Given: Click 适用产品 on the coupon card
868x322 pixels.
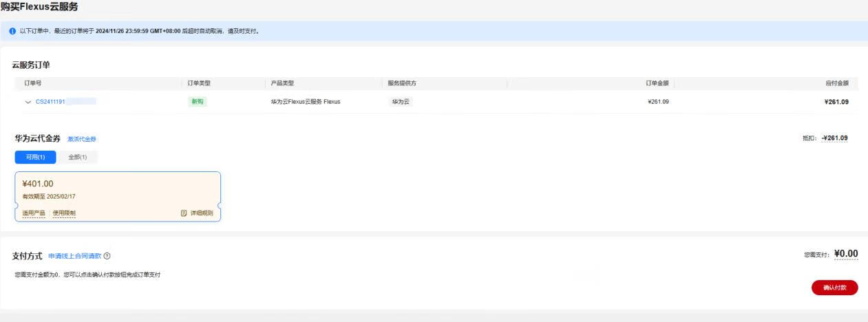Looking at the screenshot, I should click(x=34, y=213).
